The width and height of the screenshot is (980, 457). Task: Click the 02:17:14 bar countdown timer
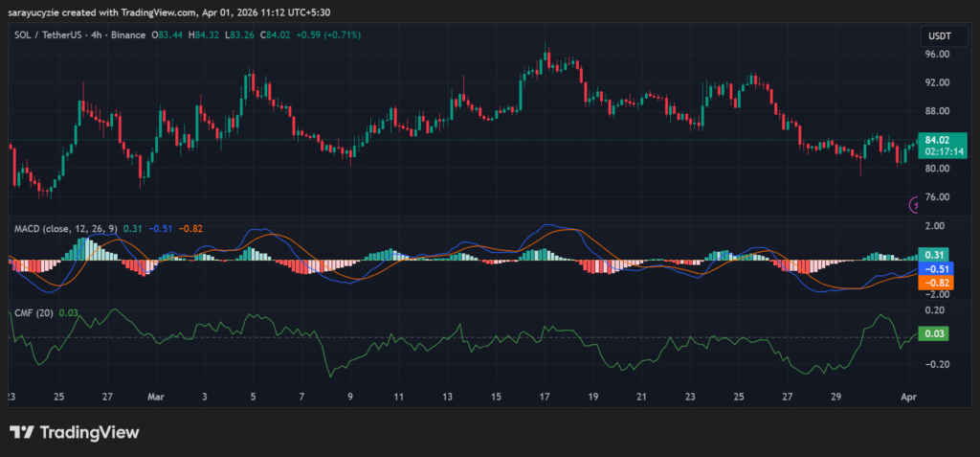[x=940, y=151]
